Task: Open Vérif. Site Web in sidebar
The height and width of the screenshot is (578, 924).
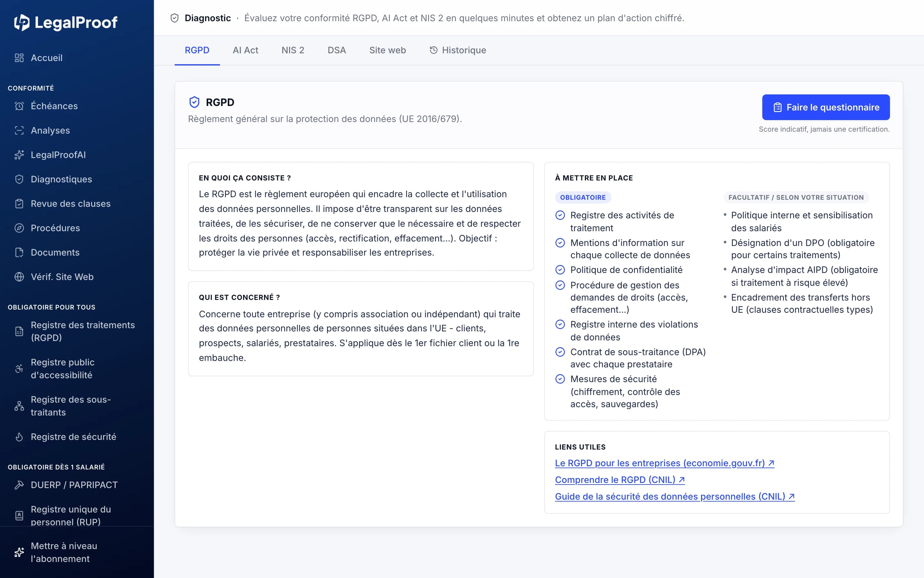Action: pyautogui.click(x=76, y=277)
